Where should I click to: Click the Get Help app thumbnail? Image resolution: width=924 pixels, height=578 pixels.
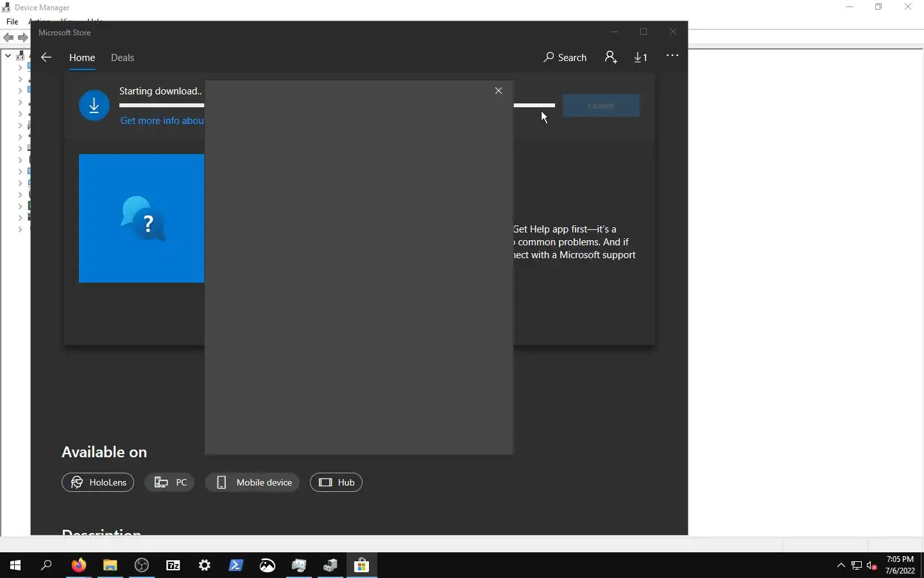(x=141, y=218)
